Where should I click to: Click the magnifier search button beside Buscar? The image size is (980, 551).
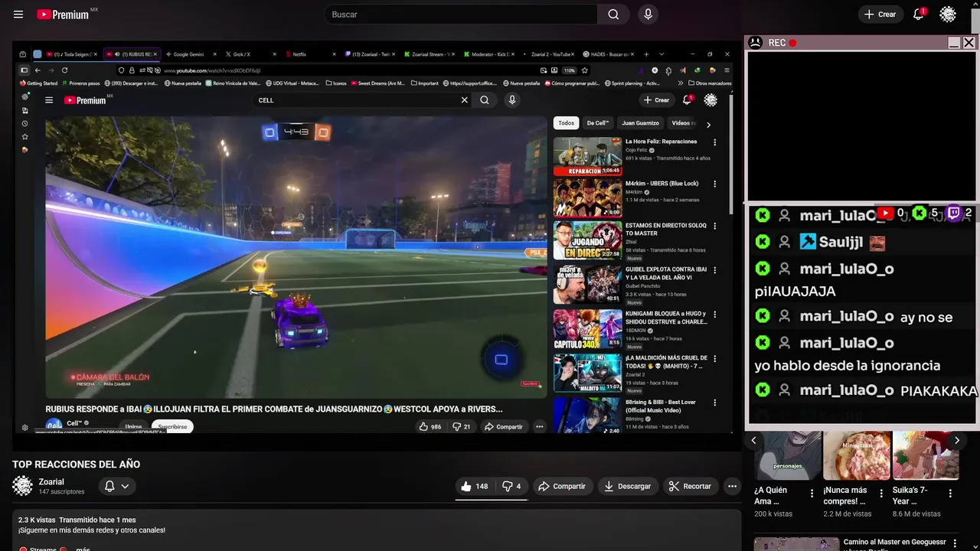pos(613,15)
